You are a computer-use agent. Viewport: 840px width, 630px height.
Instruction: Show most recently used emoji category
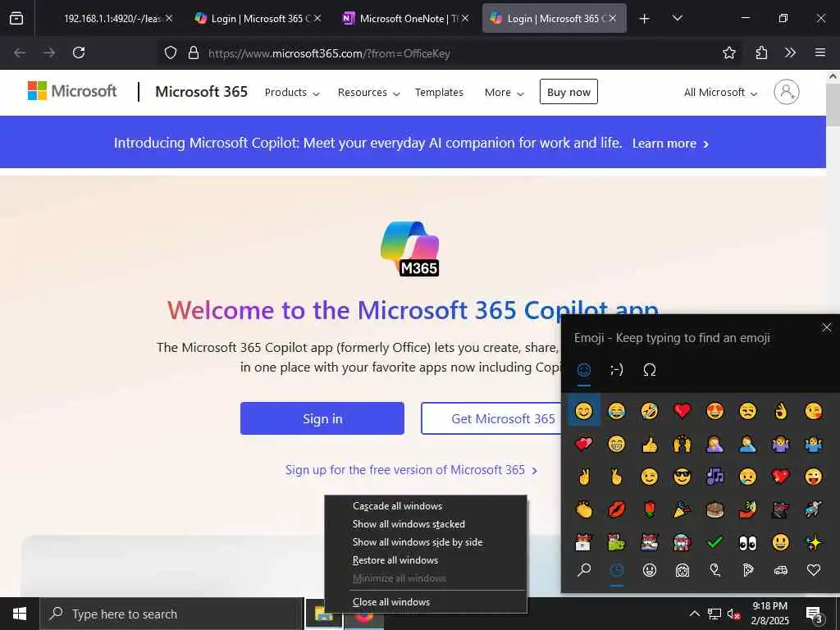click(617, 570)
